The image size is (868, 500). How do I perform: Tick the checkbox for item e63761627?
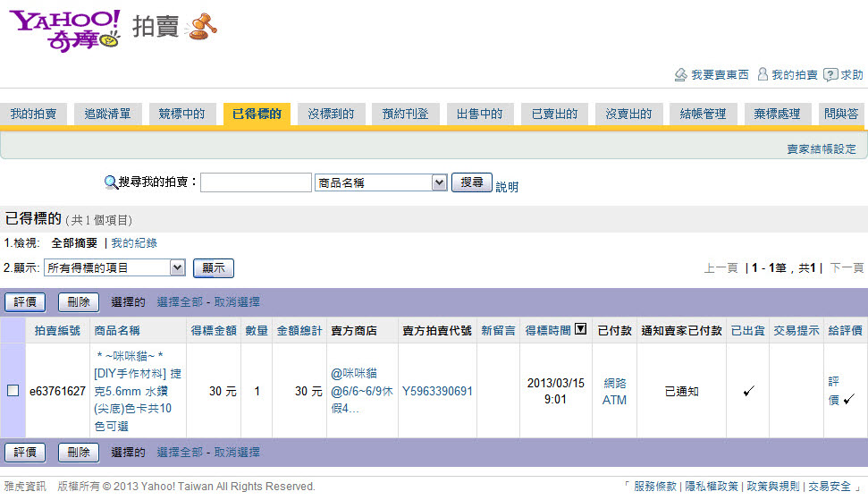coord(13,391)
